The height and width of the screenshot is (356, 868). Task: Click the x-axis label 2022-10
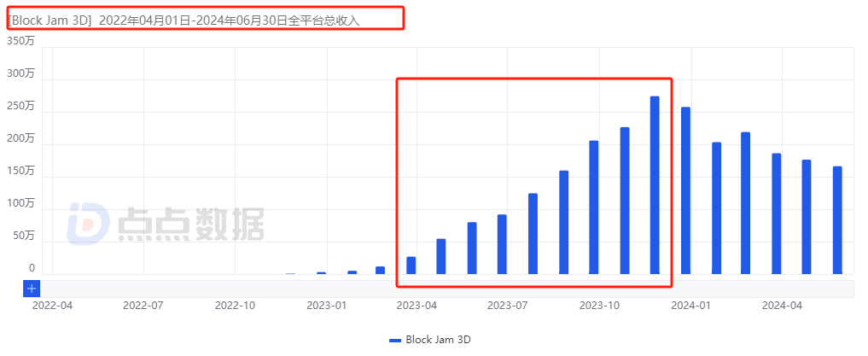tap(235, 305)
